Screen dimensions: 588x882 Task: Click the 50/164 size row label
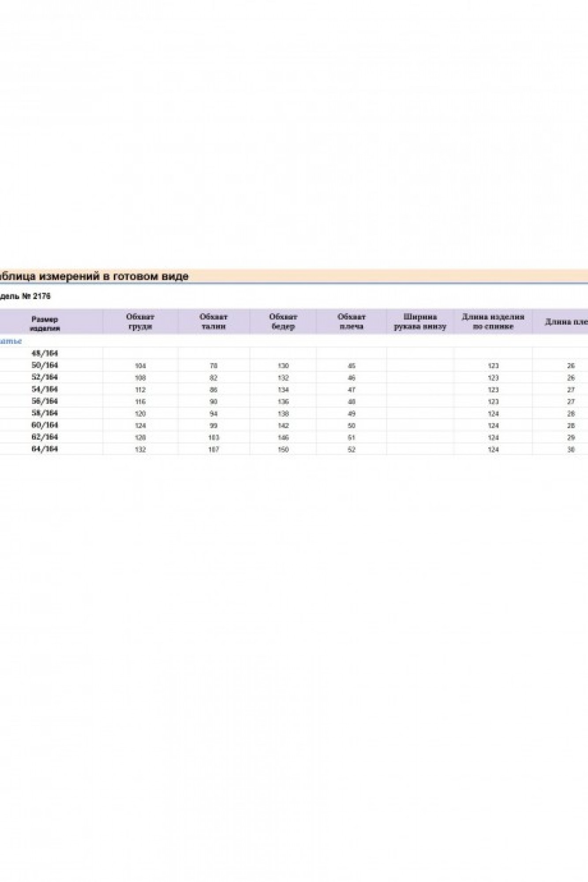coord(45,365)
